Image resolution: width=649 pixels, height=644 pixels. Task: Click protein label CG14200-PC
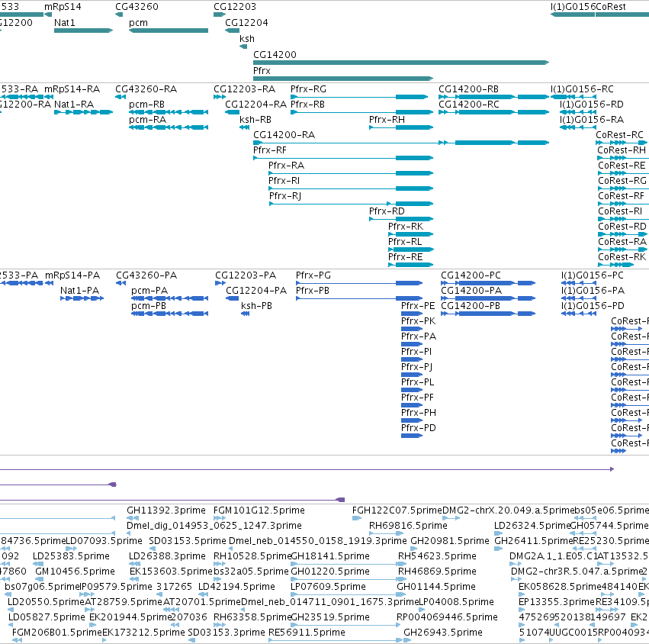tap(471, 275)
